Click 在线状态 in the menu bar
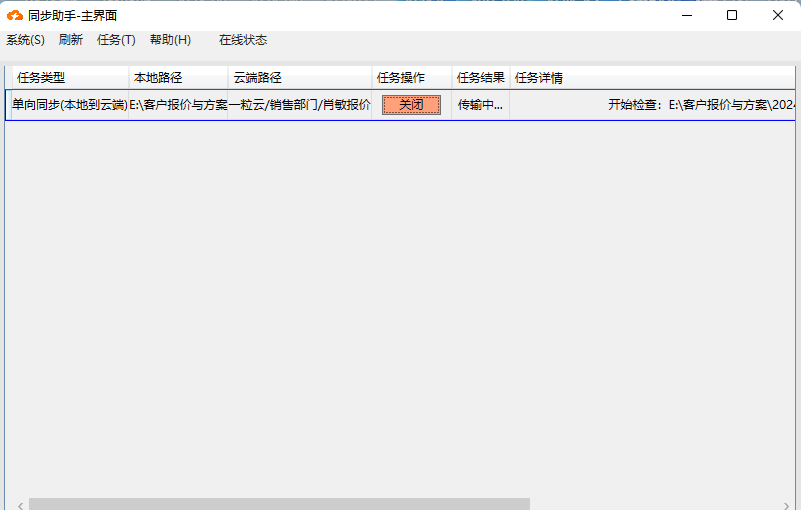 (243, 40)
